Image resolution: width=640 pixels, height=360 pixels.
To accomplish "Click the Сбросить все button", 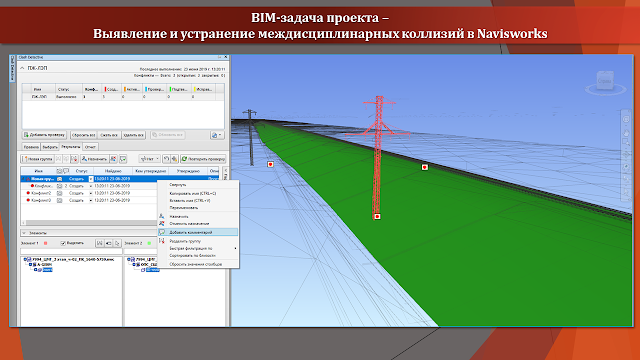I will [83, 135].
